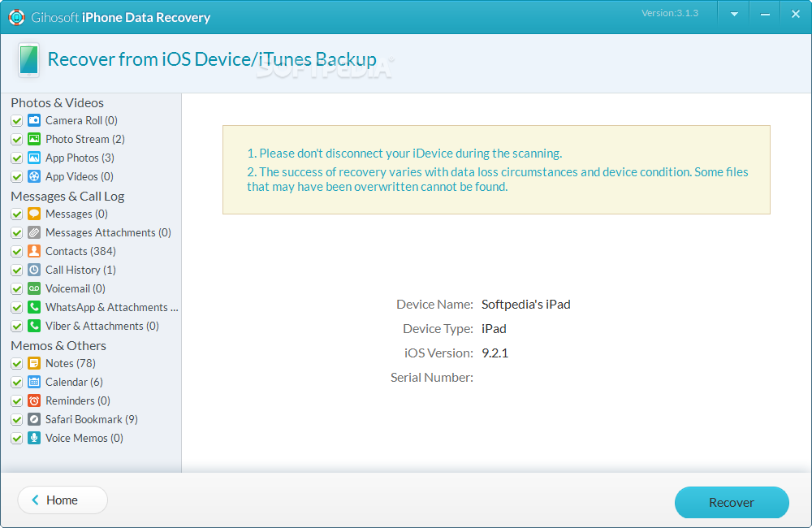The image size is (812, 528).
Task: Click the Reminders alarm clock icon
Action: (34, 400)
